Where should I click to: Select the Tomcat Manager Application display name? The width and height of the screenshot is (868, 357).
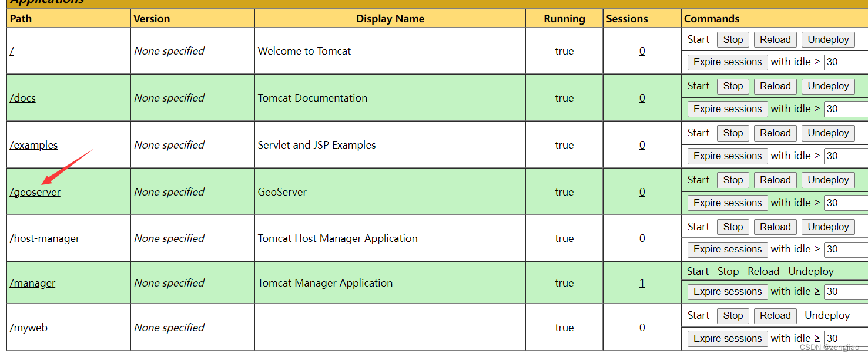pos(325,283)
